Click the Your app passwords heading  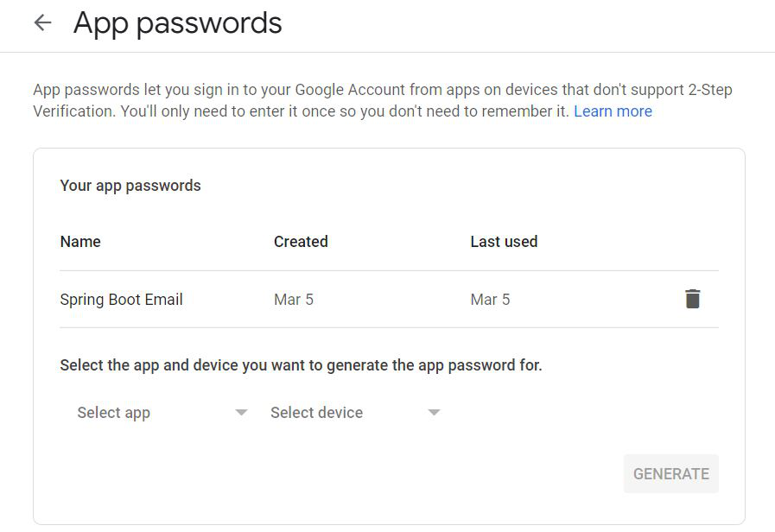pyautogui.click(x=130, y=186)
